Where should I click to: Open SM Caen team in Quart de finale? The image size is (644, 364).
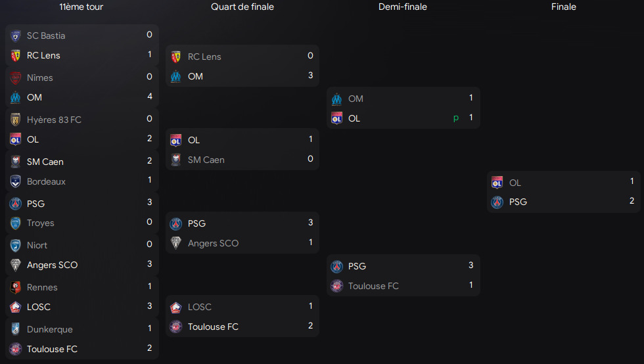point(206,160)
